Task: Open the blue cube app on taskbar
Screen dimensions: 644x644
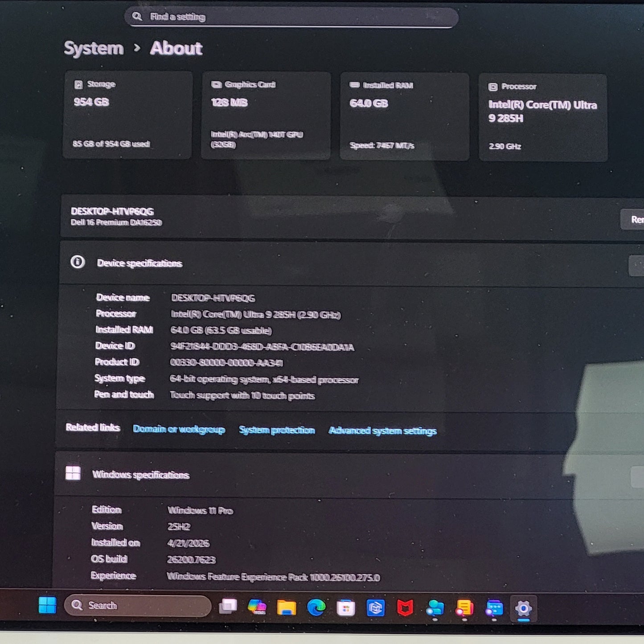Action: [376, 608]
